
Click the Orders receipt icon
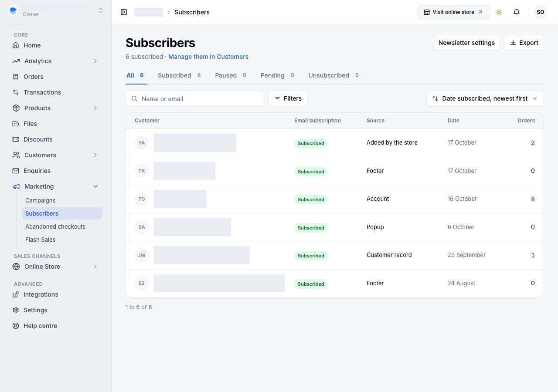16,77
